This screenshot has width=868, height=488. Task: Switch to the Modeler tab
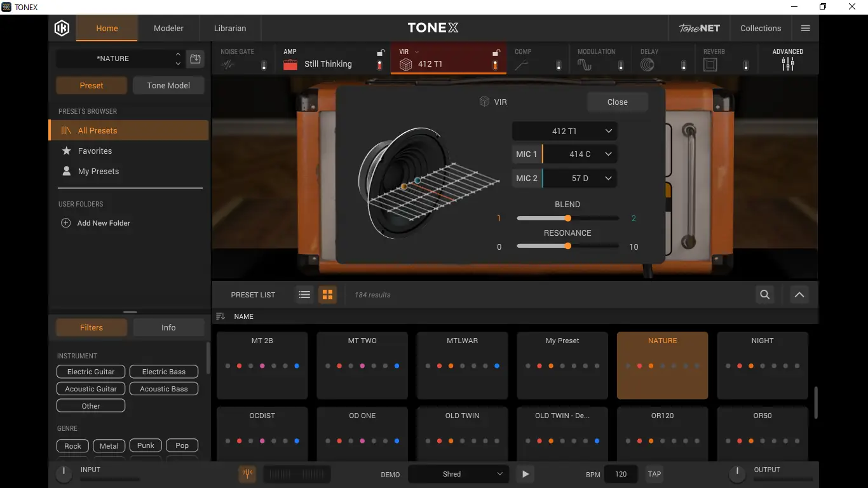tap(168, 28)
